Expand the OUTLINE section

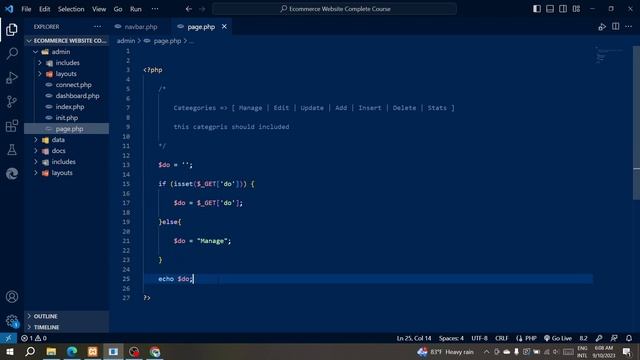coord(67,316)
